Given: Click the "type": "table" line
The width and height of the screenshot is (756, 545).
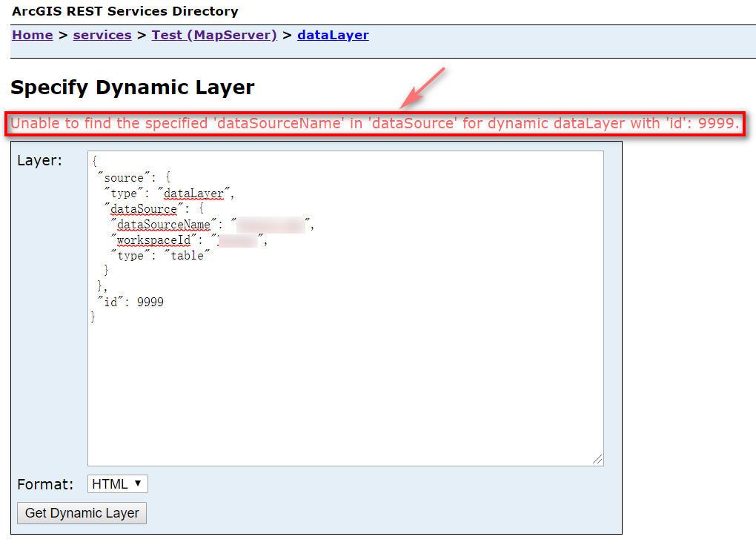Looking at the screenshot, I should pyautogui.click(x=160, y=255).
